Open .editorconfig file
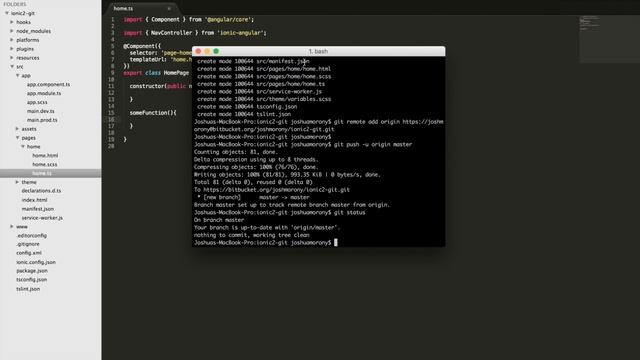This screenshot has width=640, height=360. 31,236
